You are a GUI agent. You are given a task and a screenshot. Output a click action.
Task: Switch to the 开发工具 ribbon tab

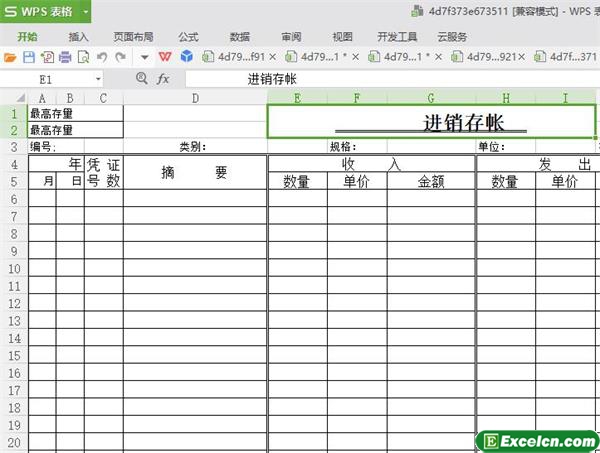397,37
